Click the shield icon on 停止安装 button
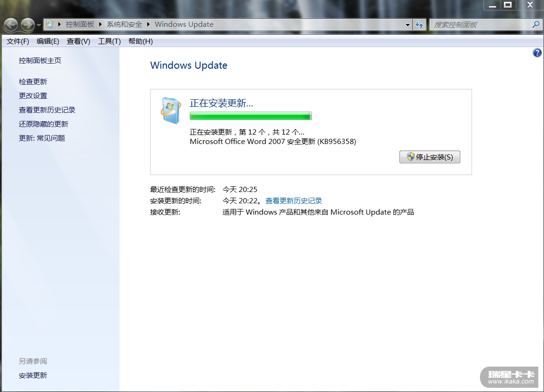The width and height of the screenshot is (544, 392). (x=410, y=156)
